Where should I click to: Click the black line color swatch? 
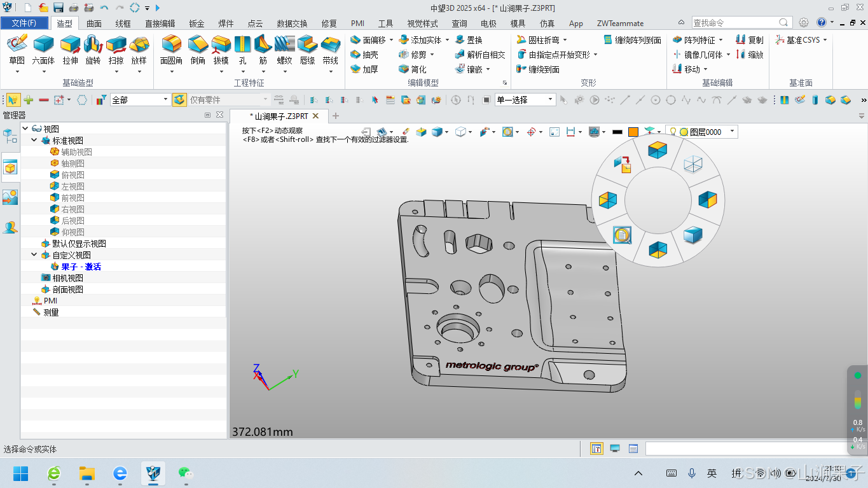617,132
